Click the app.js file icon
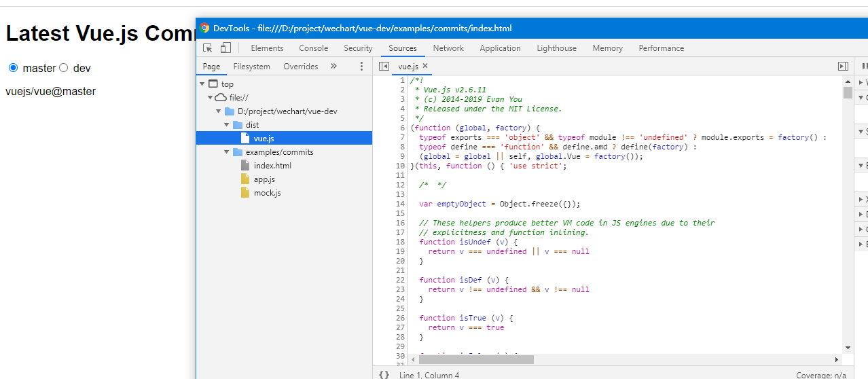 tap(245, 179)
